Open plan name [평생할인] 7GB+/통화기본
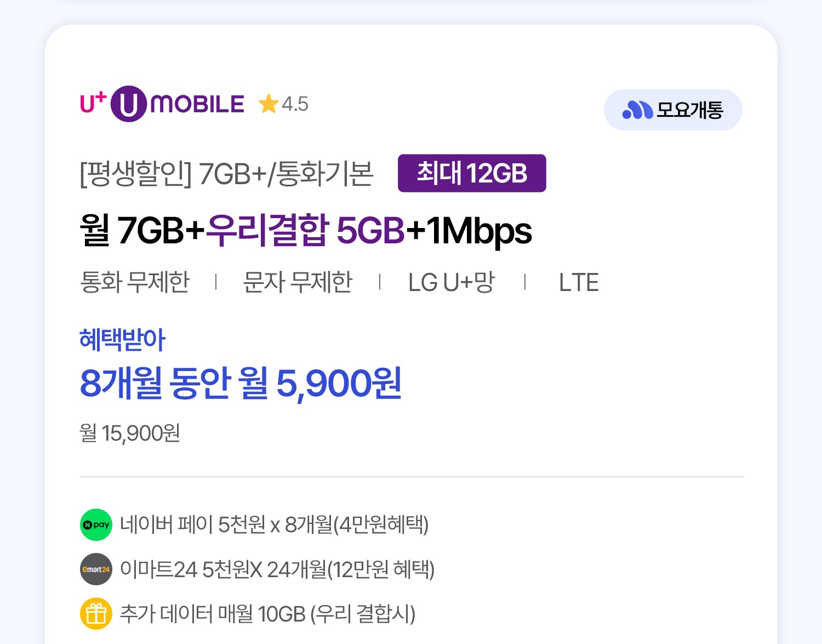 point(226,174)
